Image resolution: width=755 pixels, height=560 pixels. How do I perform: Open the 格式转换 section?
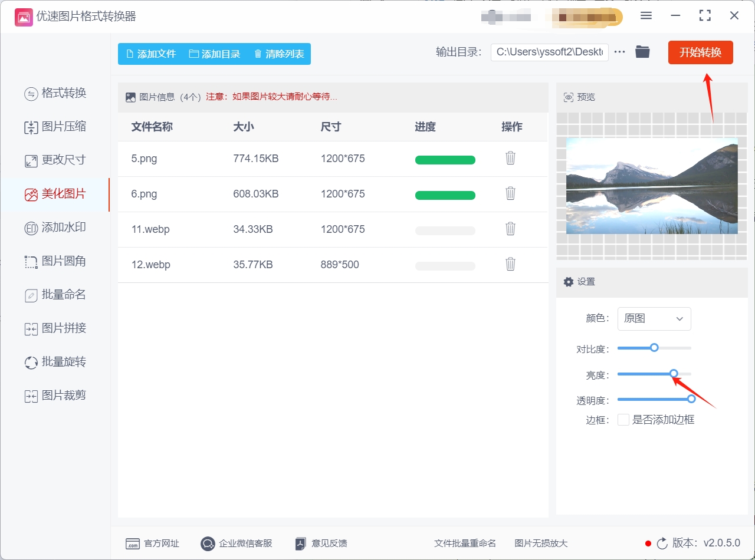55,93
